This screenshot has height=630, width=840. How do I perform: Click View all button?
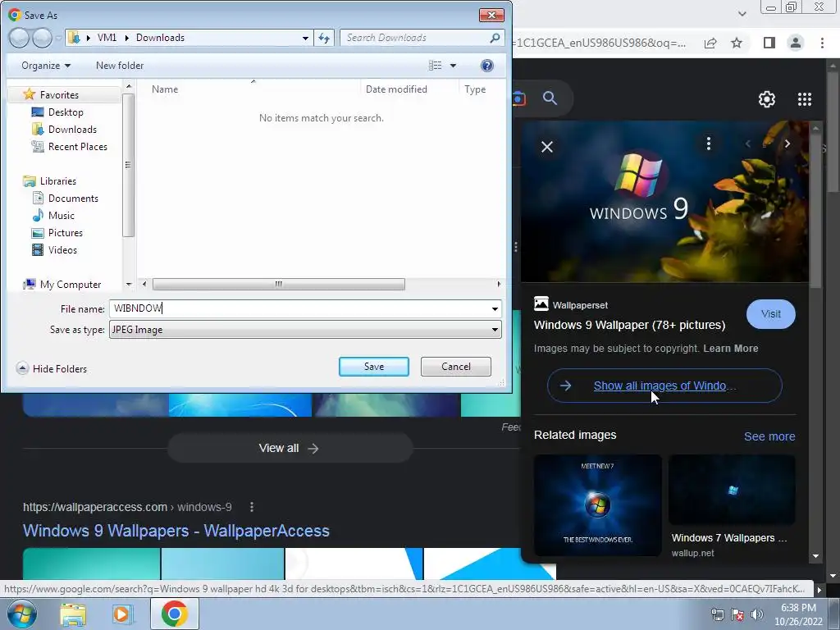290,448
